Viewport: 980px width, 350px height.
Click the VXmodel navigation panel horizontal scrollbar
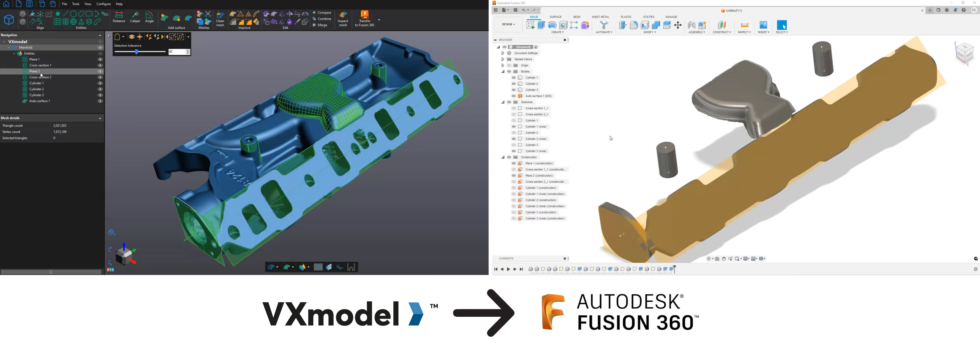point(51,272)
